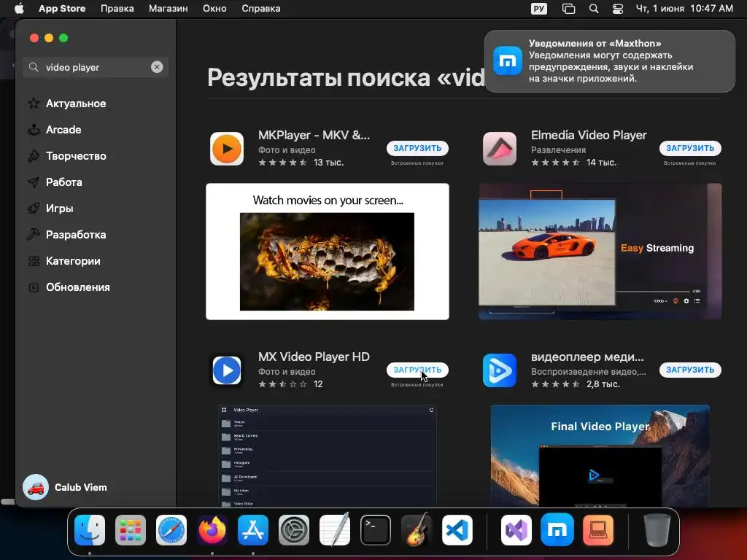View Elmedia Easy Streaming screenshot

click(x=600, y=252)
